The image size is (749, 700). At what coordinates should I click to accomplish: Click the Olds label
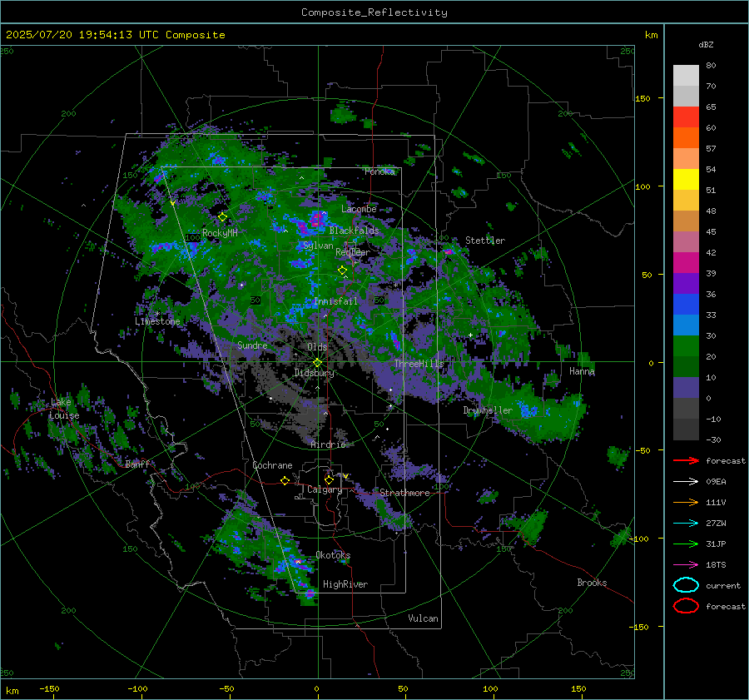[x=317, y=347]
